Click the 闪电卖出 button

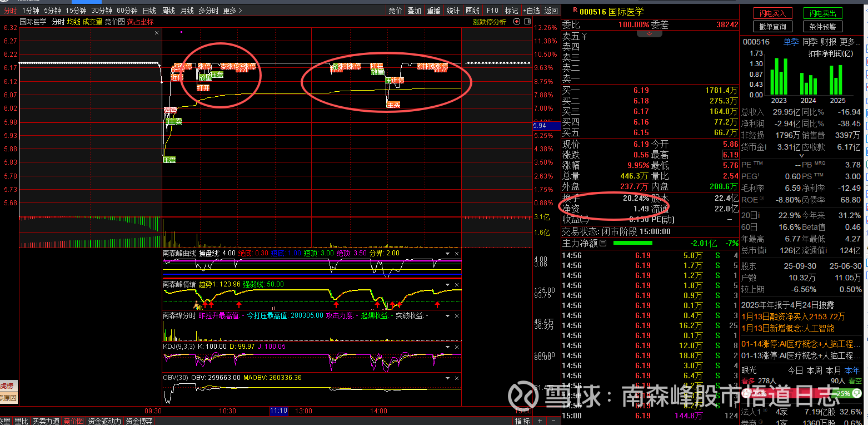(x=823, y=13)
